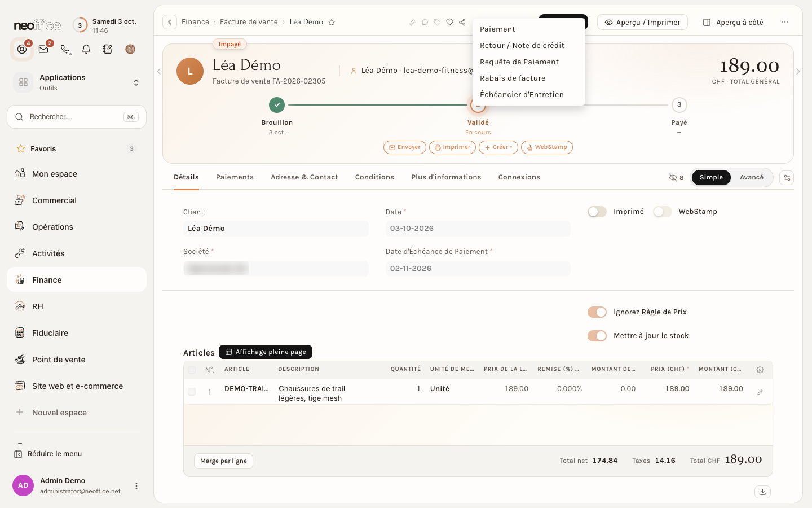Click the round brown avatar in sidebar toolbar
Viewport: 812px width, 508px height.
[130, 49]
